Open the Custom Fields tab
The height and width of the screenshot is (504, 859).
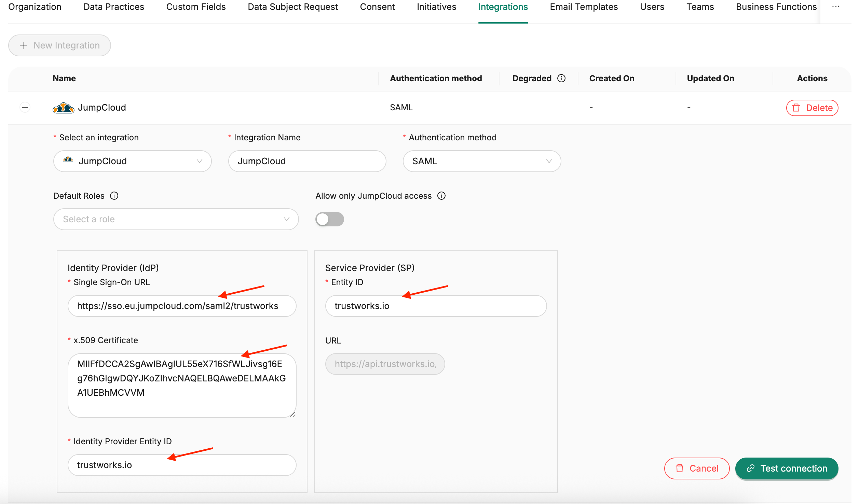(x=196, y=7)
